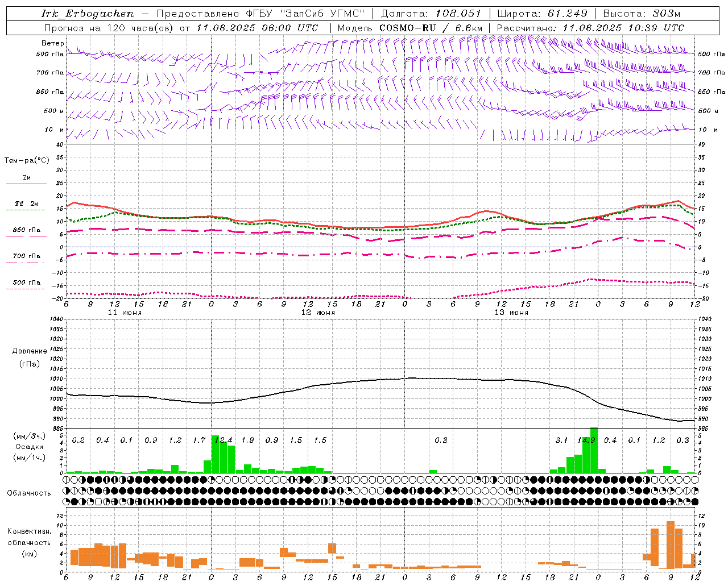The height and width of the screenshot is (582, 728).
Task: Click the "Td 2м" dew point legend label
Action: coord(27,203)
